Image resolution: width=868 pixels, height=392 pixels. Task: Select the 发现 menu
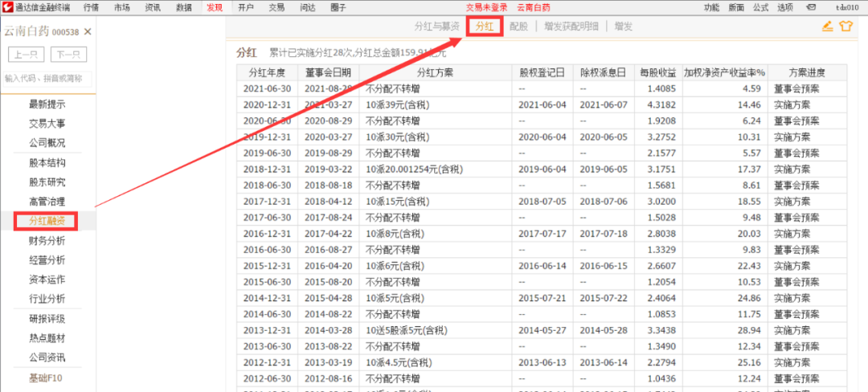[215, 7]
